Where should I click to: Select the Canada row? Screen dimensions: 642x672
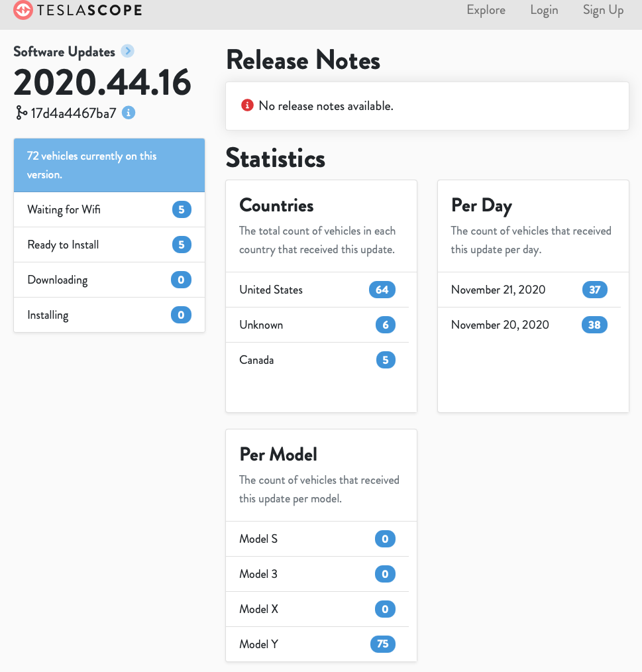click(x=317, y=360)
